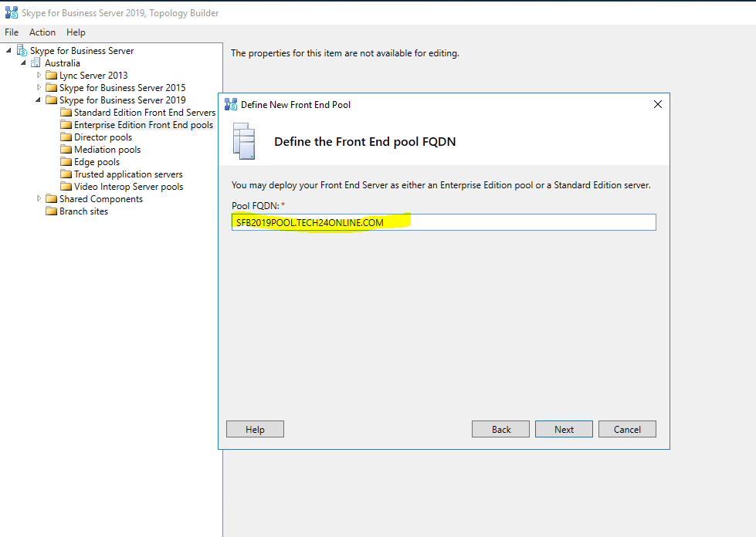Screen dimensions: 756x537
Task: Expand Skype for Business Server 2015 node
Action: [39, 88]
